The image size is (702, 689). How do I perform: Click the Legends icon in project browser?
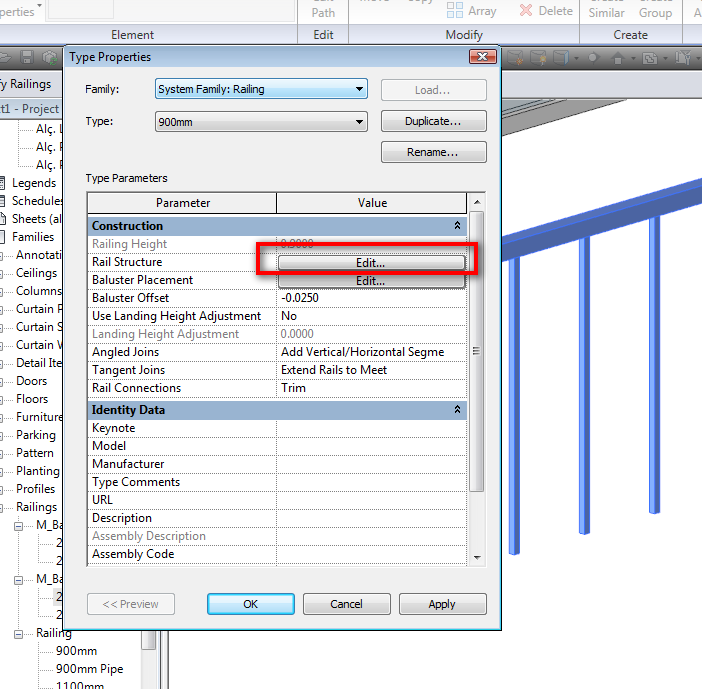(2, 183)
